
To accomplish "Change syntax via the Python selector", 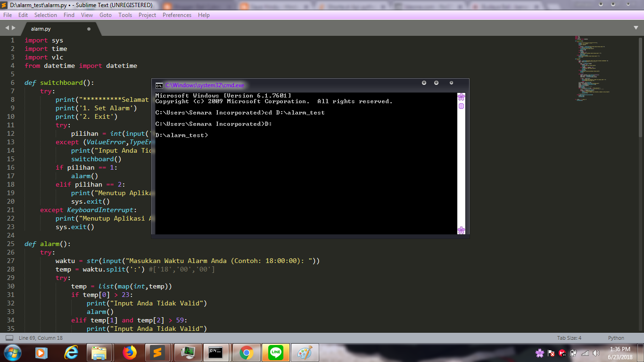I will click(616, 338).
